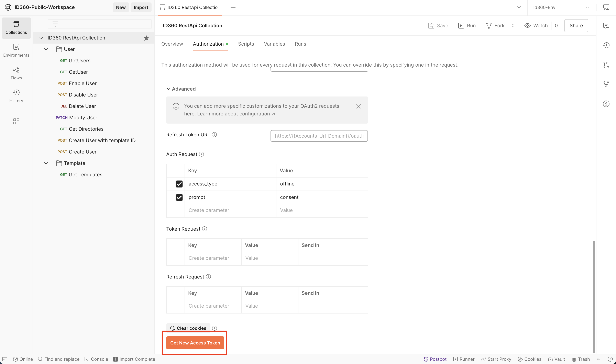Click the info icon beside Refresh Token URL
616x364 pixels.
click(x=214, y=135)
